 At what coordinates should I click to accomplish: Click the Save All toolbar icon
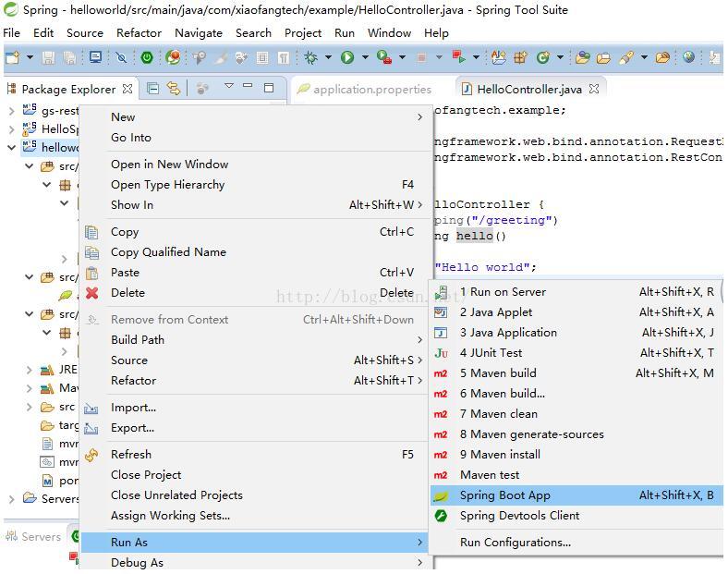(69, 57)
